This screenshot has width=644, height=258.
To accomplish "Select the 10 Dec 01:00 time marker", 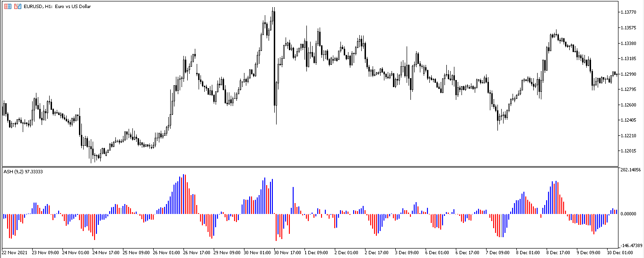I will click(620, 253).
